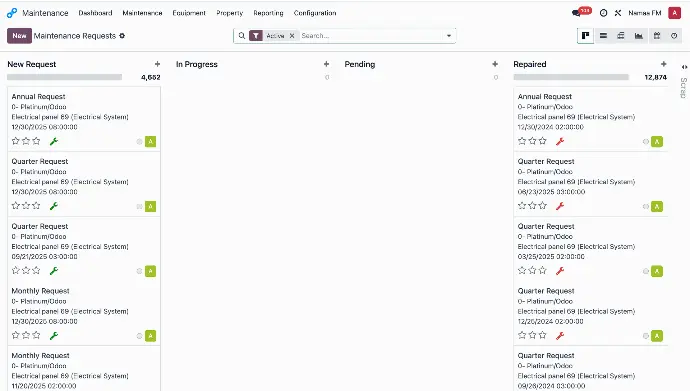Open the Nemas FM company switcher
This screenshot has width=690, height=391.
tap(645, 13)
